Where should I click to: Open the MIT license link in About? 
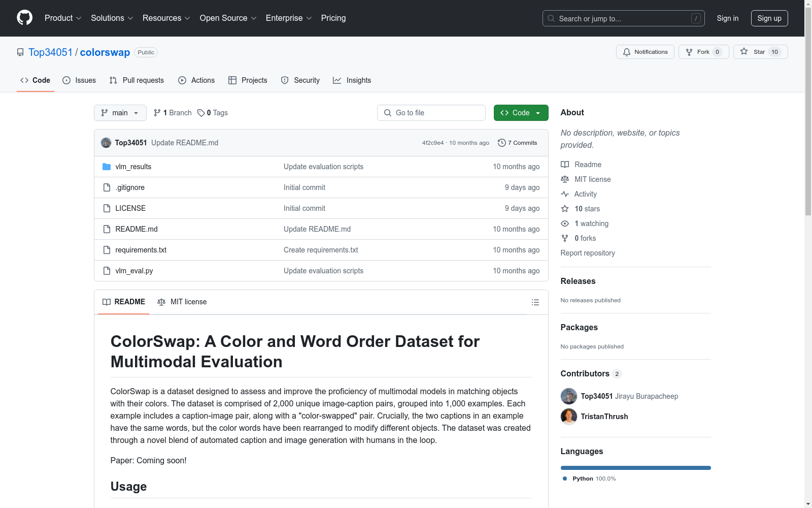[x=586, y=179]
